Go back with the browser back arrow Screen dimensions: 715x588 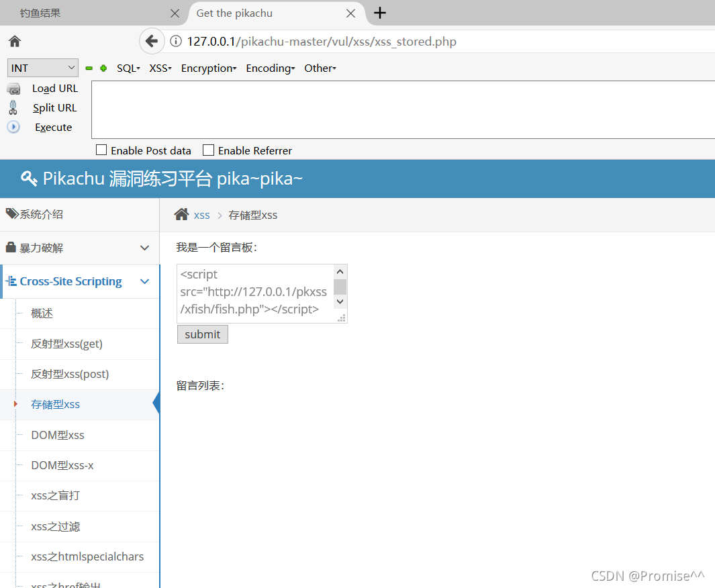[152, 42]
